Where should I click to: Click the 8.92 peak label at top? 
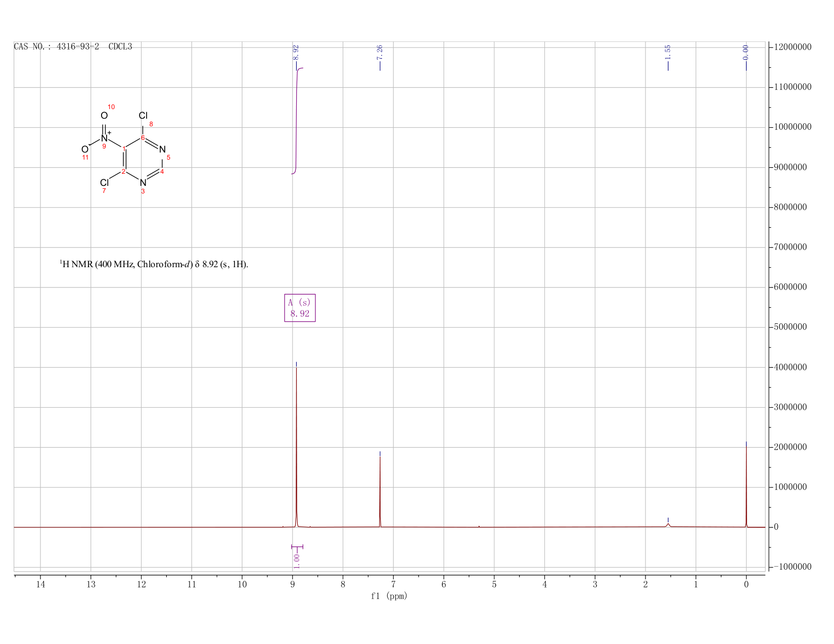(x=296, y=52)
